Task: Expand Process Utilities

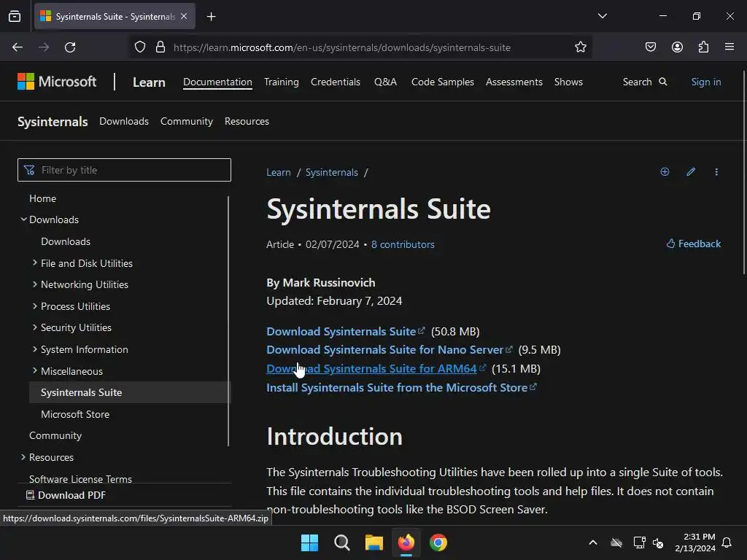Action: 35,306
